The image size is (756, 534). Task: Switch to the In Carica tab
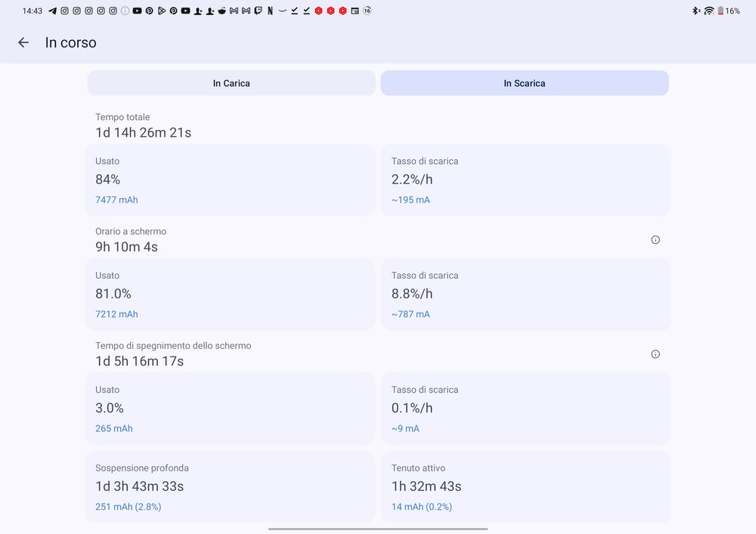point(231,83)
